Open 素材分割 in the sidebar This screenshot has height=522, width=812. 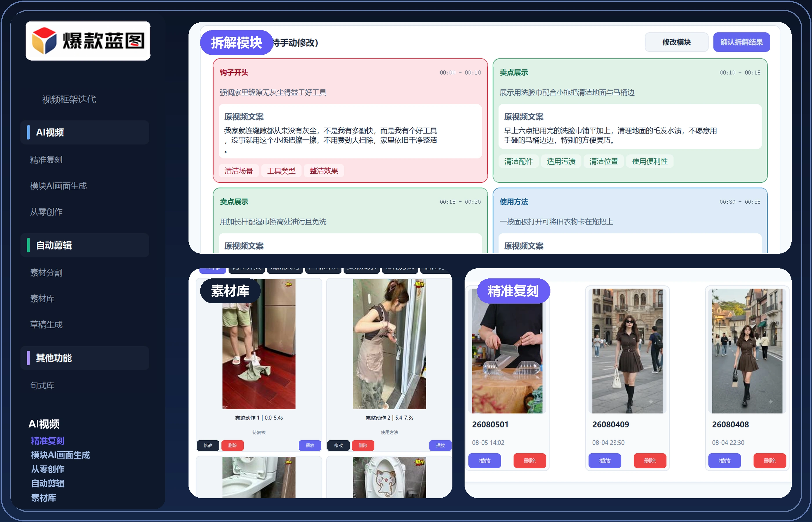[46, 273]
